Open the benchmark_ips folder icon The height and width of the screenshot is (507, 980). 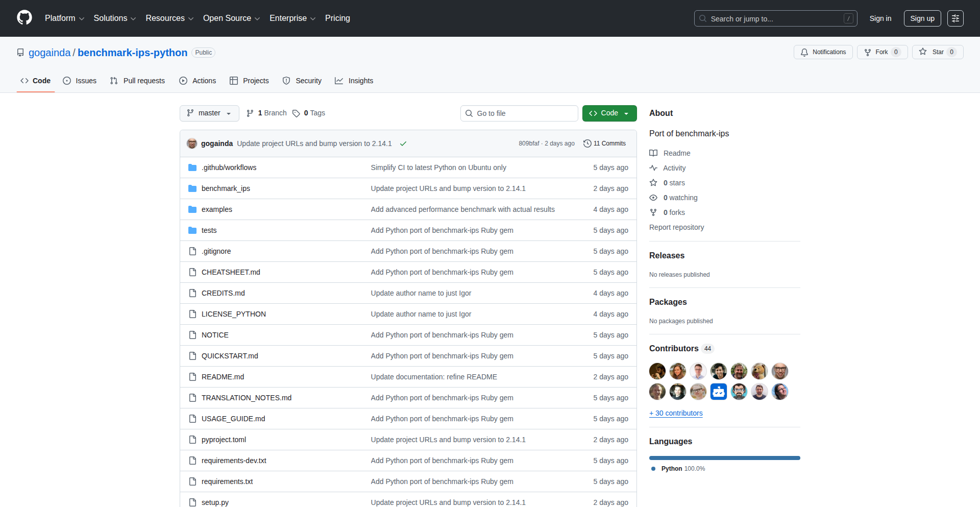192,188
